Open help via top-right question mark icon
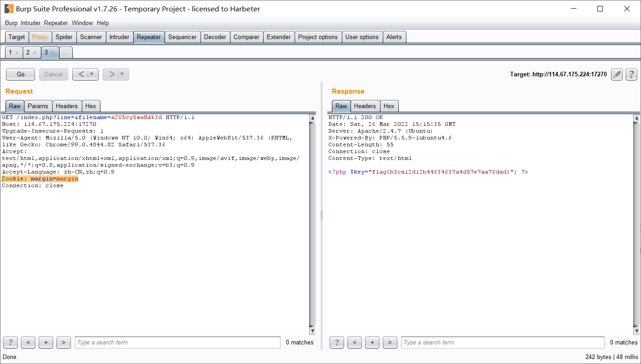641x364 pixels. pyautogui.click(x=631, y=75)
